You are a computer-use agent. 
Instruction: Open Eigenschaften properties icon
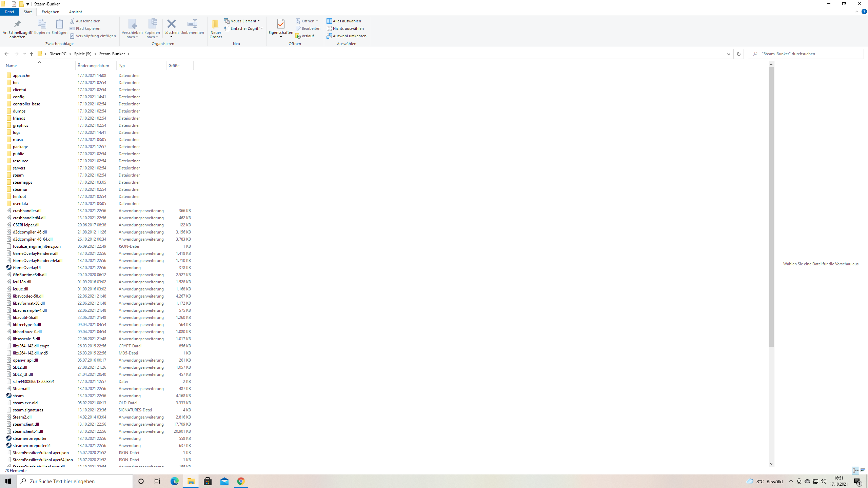coord(280,24)
